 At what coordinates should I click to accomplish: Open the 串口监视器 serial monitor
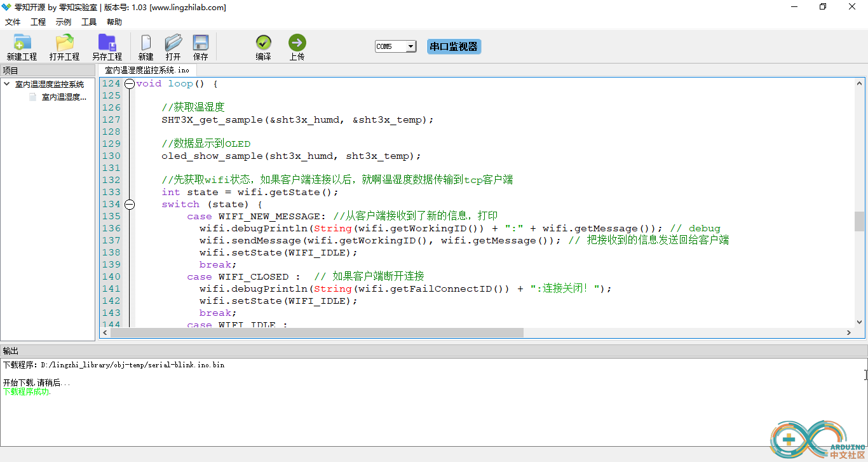coord(454,46)
